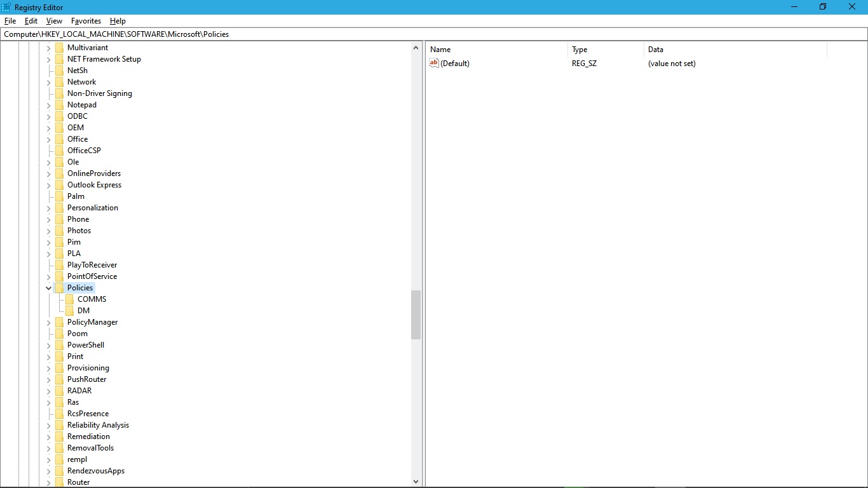
Task: Open the Help menu
Action: click(x=118, y=21)
